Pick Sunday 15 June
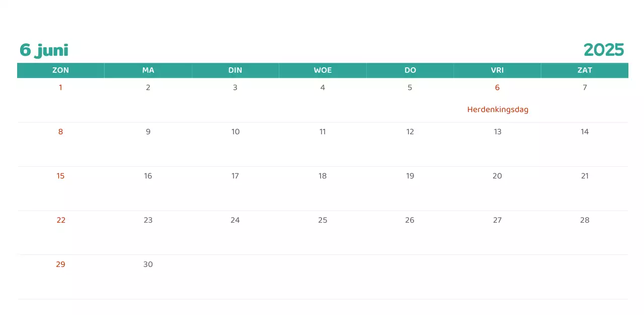Viewport: 644px width, 315px height. (60, 176)
